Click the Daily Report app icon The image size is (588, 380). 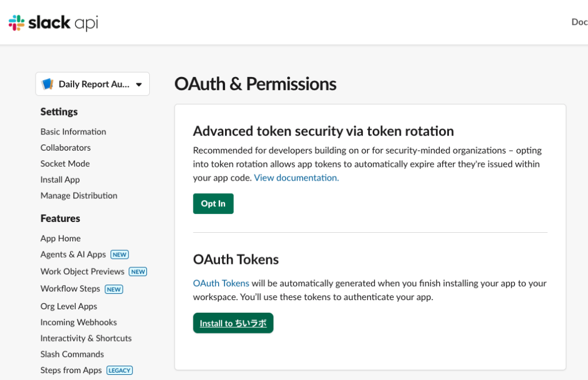48,84
